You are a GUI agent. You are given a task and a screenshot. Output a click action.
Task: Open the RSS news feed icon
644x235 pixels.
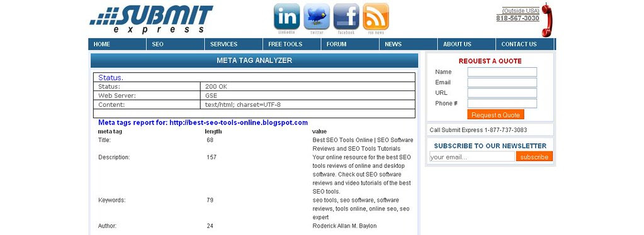[x=376, y=17]
